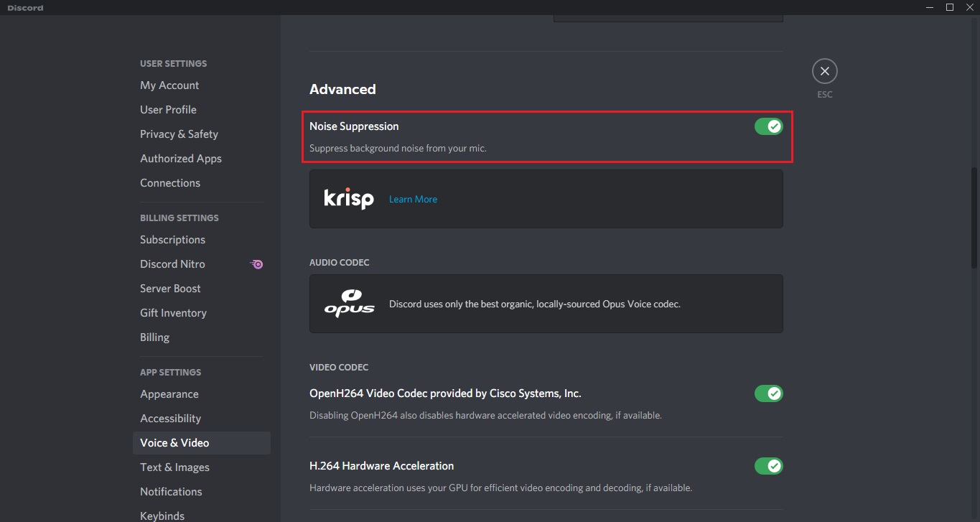The height and width of the screenshot is (522, 980).
Task: Click the Noise Suppression label
Action: point(354,126)
